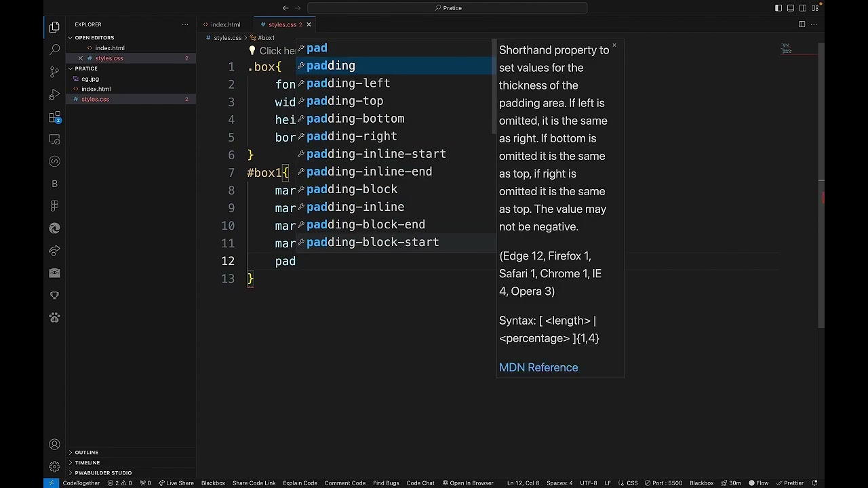The height and width of the screenshot is (488, 868).
Task: Collapse the OPEN EDITORS section
Action: [94, 38]
